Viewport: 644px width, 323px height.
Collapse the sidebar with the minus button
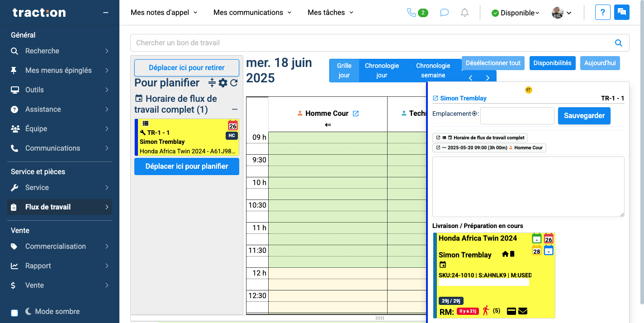coord(106,13)
